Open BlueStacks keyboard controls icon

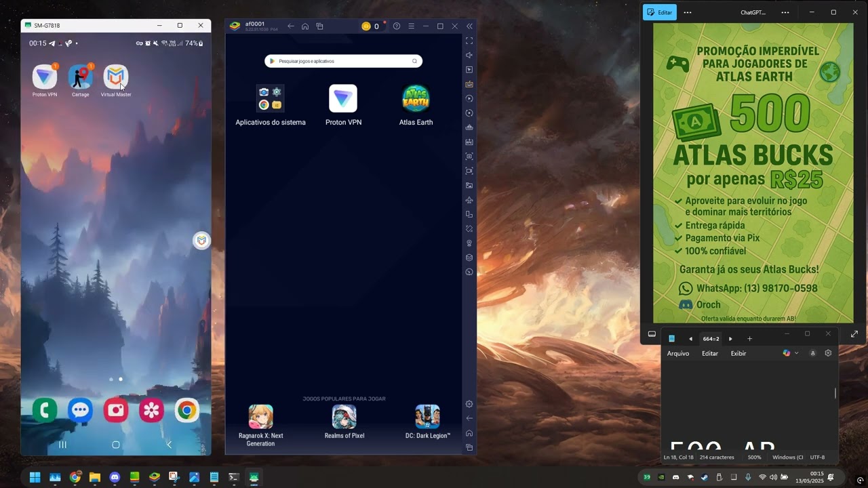click(x=469, y=84)
